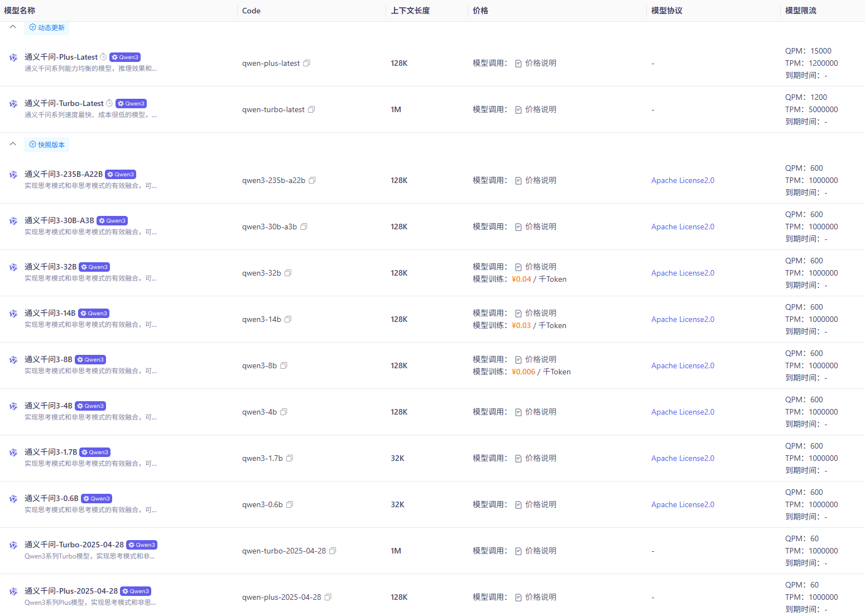The image size is (865, 616).
Task: Copy the qwen3-4b code
Action: (283, 412)
